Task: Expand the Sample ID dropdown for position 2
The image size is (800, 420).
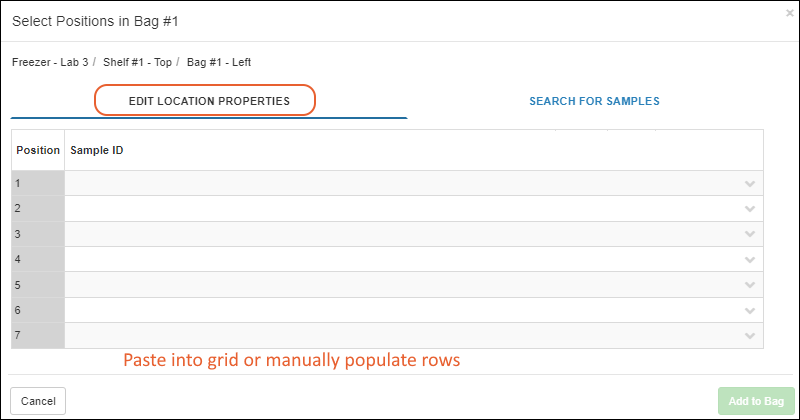Action: pyautogui.click(x=750, y=209)
